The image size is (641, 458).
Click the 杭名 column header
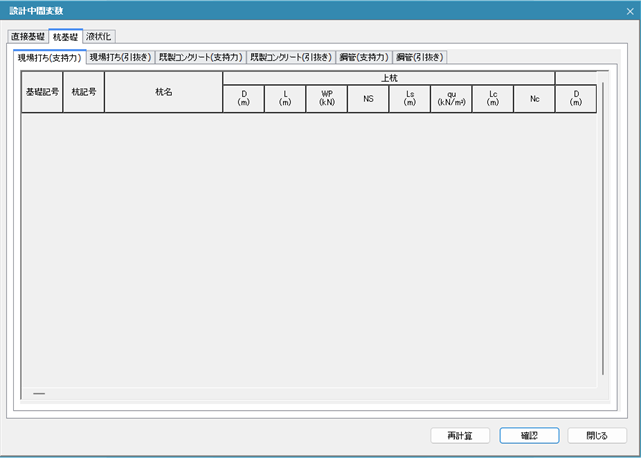click(x=162, y=91)
